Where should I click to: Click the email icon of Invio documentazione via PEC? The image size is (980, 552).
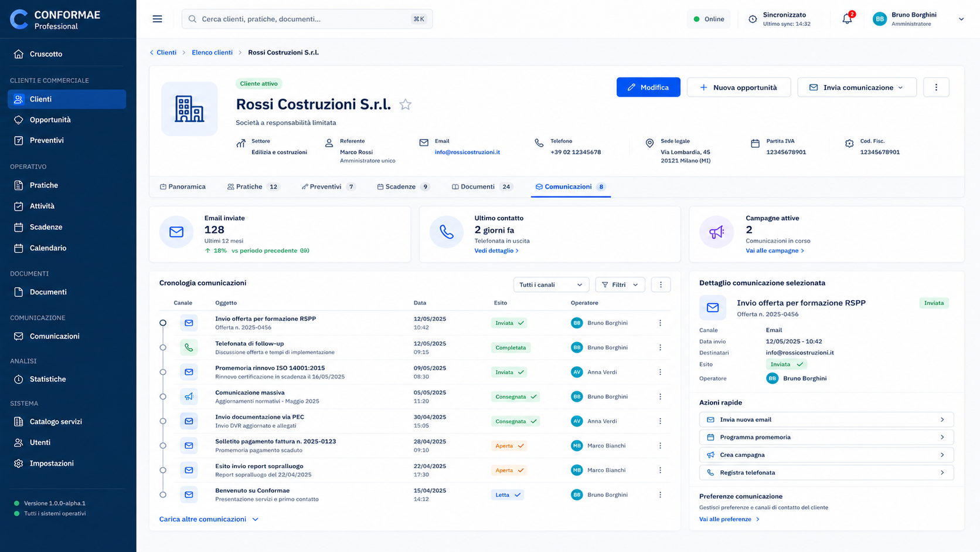pos(189,421)
